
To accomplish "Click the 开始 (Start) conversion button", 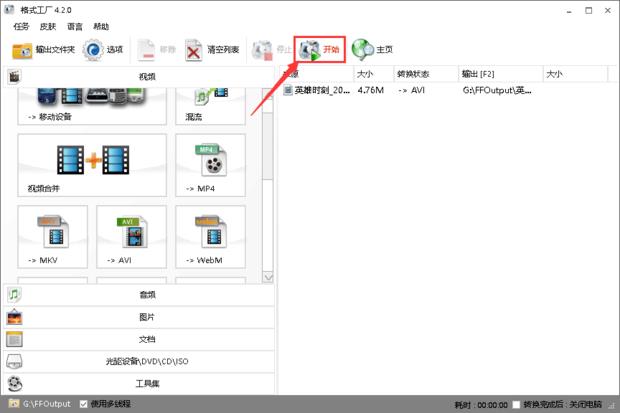I will [320, 49].
